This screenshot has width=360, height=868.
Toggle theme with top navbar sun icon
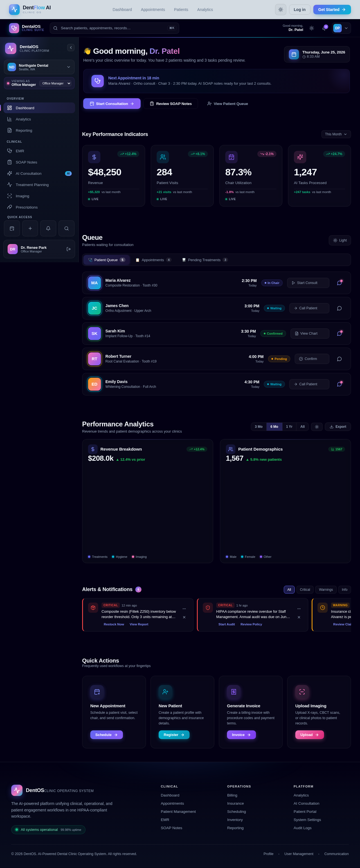280,10
